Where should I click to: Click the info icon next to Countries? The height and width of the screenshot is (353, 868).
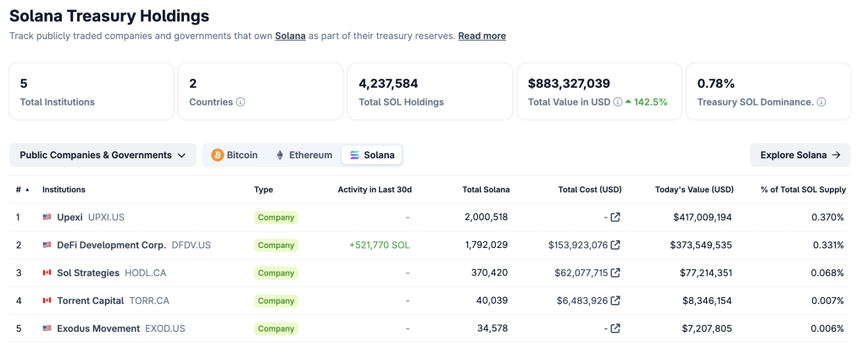(x=241, y=102)
